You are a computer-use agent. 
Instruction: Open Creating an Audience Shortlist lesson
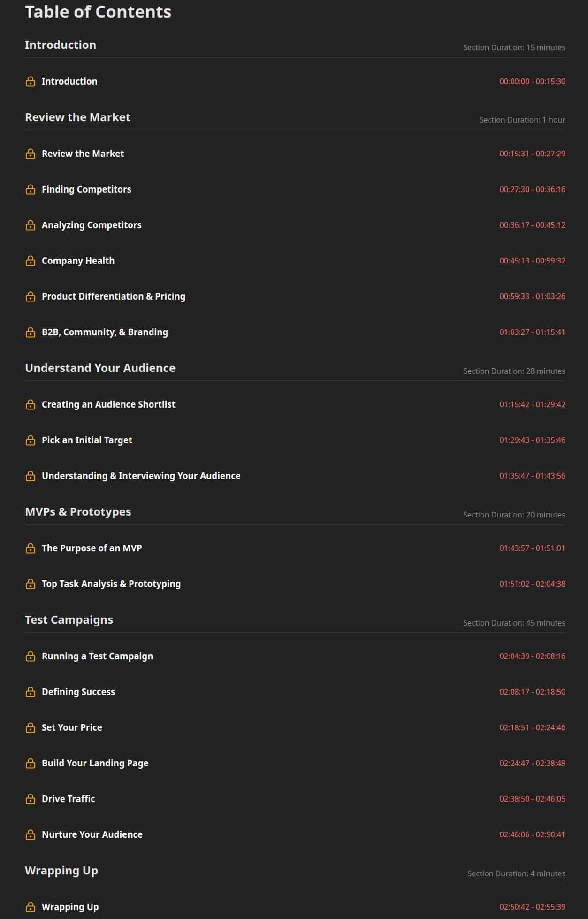point(108,404)
